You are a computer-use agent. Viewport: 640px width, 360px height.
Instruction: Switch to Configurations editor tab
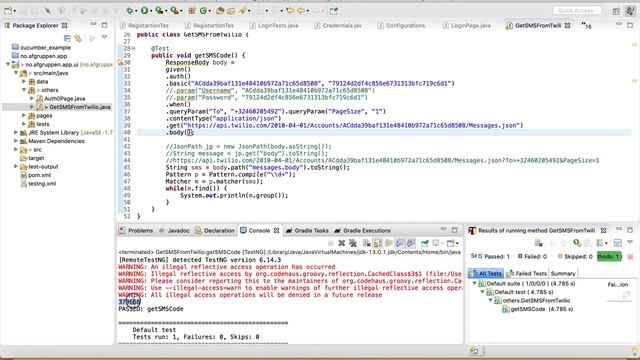401,25
